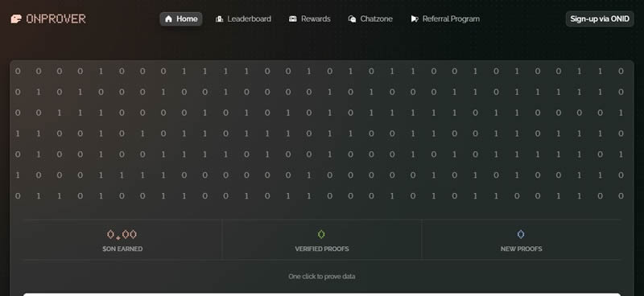Viewport: 644px width, 296px height.
Task: Select the VERIFIED PROOFS label
Action: coord(322,249)
